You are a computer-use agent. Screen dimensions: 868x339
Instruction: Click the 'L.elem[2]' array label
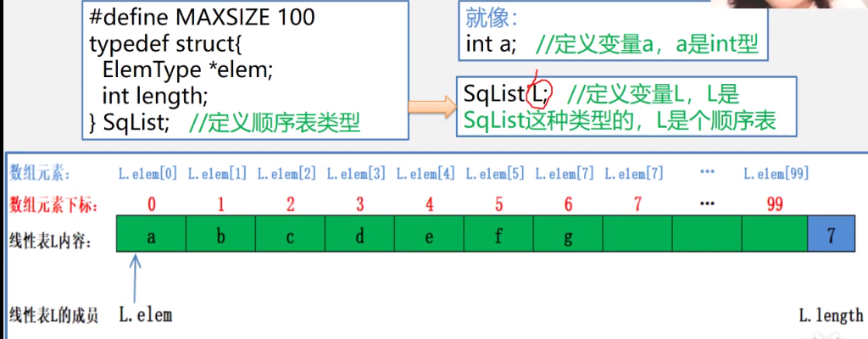point(287,175)
